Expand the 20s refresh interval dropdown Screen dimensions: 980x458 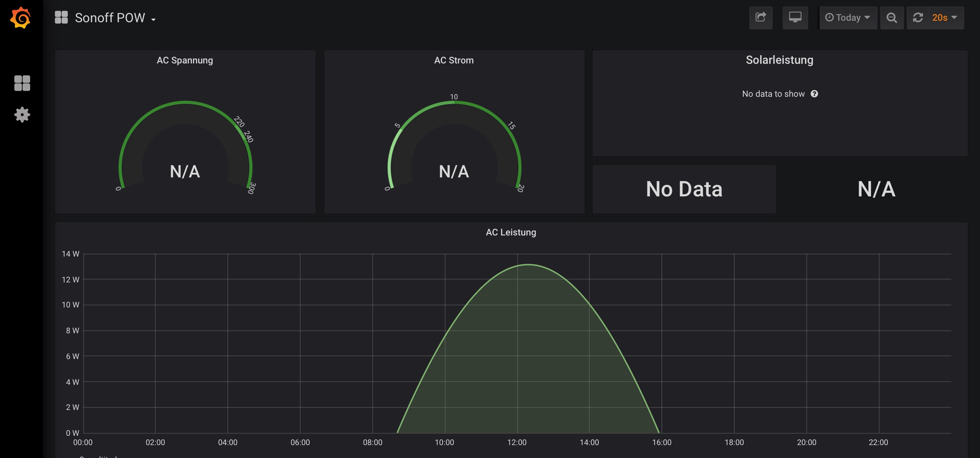click(x=944, y=18)
